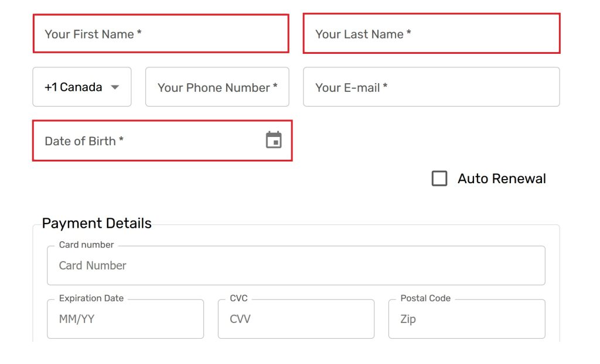Click into the Your Last Name field
Image resolution: width=600 pixels, height=364 pixels.
coord(431,34)
